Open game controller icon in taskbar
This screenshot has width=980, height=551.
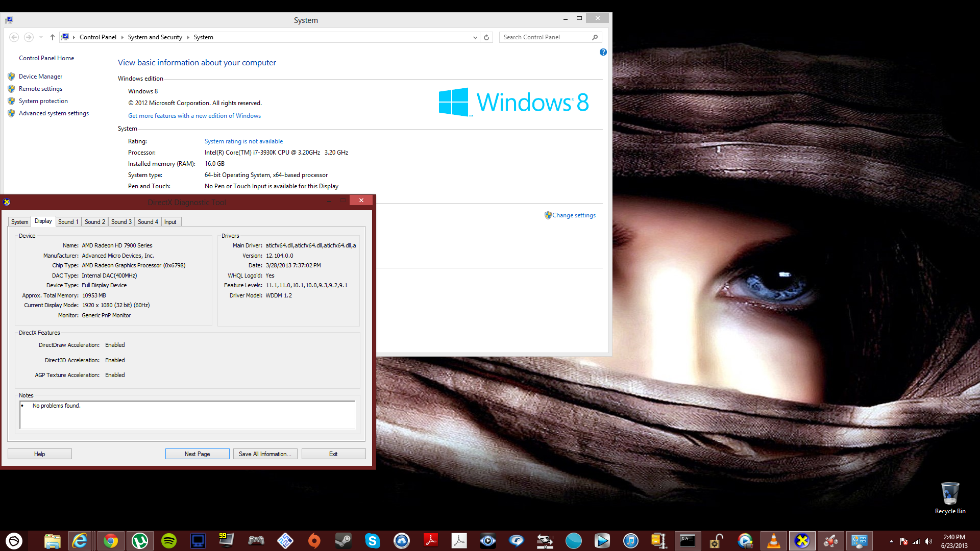[256, 541]
